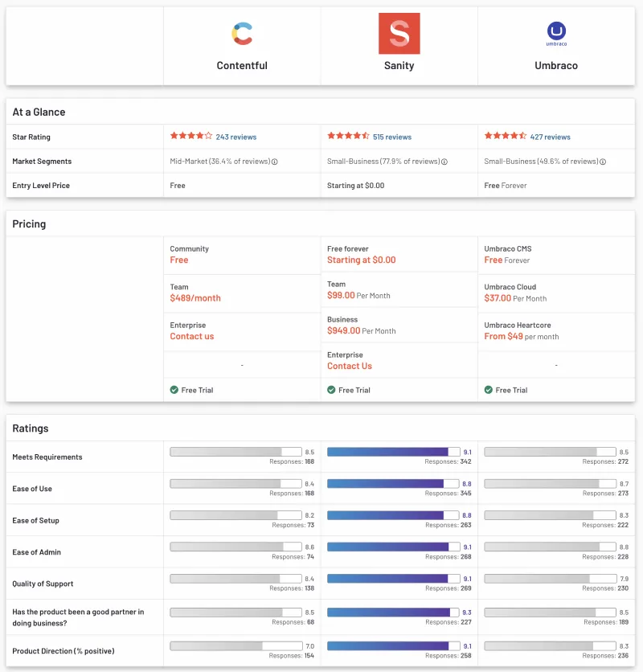Click the Quality of Support row label
The width and height of the screenshot is (643, 672).
coord(43,584)
